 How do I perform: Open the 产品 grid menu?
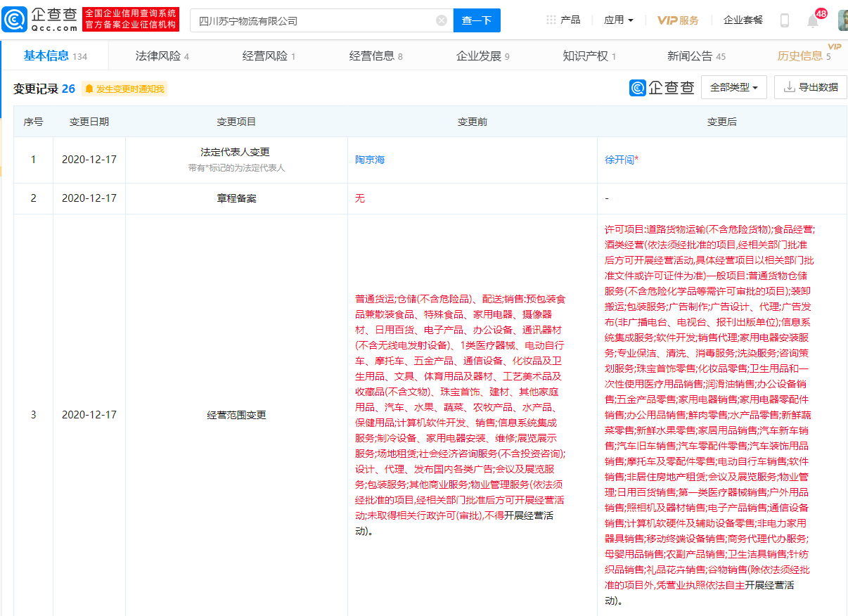click(564, 20)
